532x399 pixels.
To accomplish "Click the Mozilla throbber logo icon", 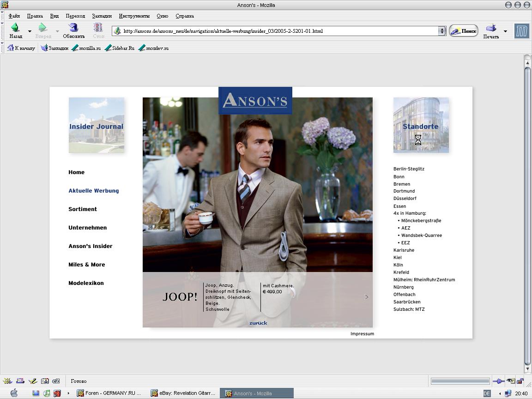I will coord(521,31).
